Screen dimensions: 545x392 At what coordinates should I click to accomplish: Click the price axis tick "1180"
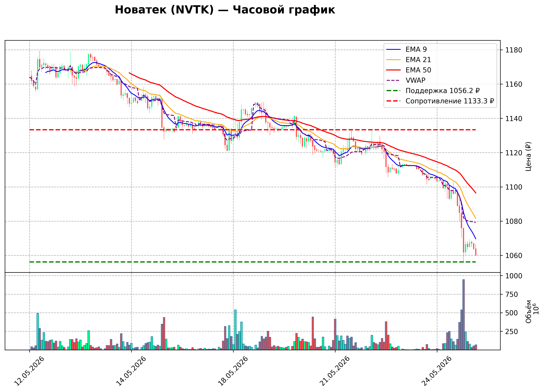click(514, 50)
